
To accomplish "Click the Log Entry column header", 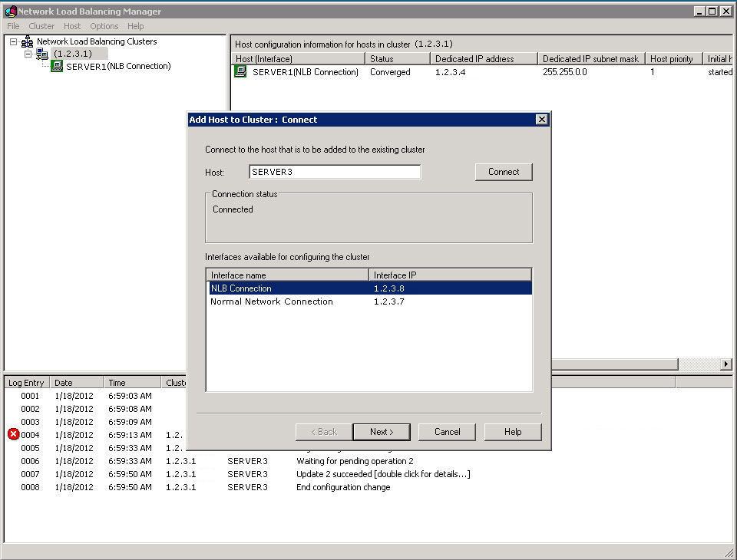I will [26, 383].
